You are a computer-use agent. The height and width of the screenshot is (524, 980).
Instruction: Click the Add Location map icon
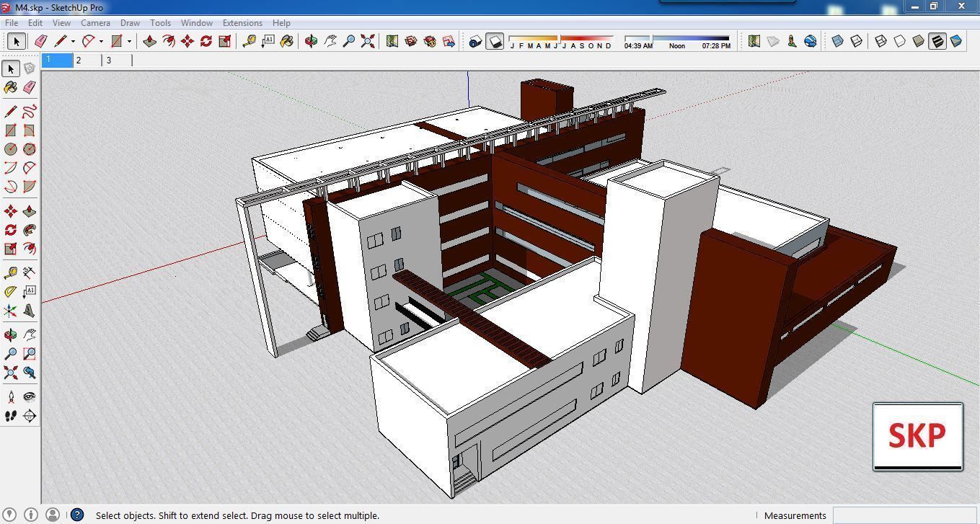392,41
